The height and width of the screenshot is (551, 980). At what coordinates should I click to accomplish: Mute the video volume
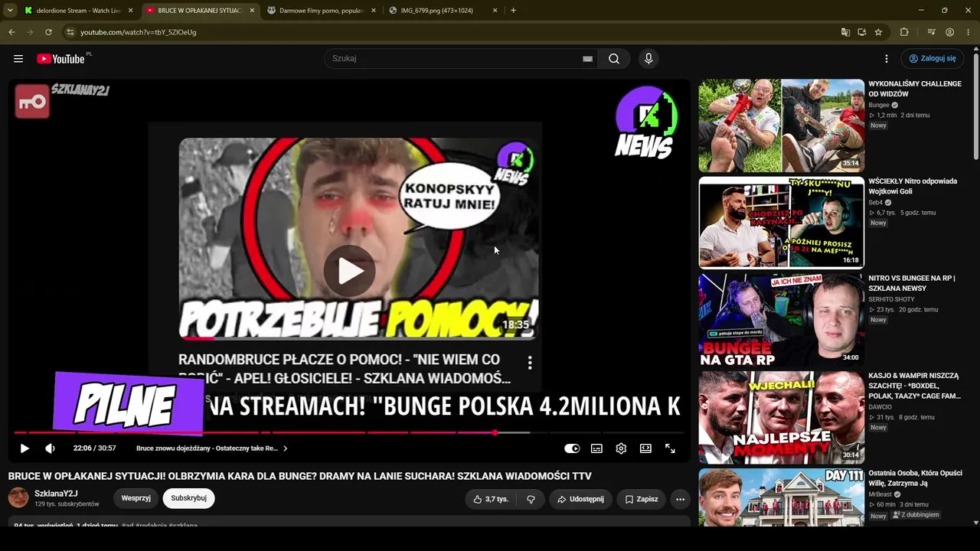50,448
